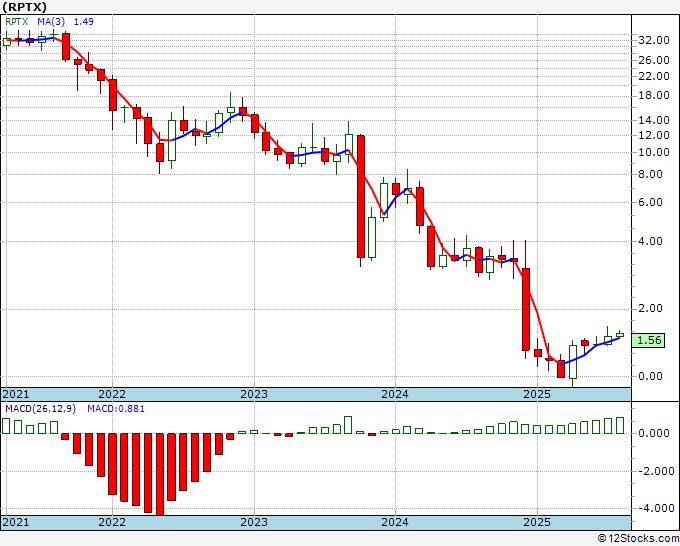Viewport: 680px width, 546px height.
Task: Click the 22.00 price axis label
Action: [654, 76]
